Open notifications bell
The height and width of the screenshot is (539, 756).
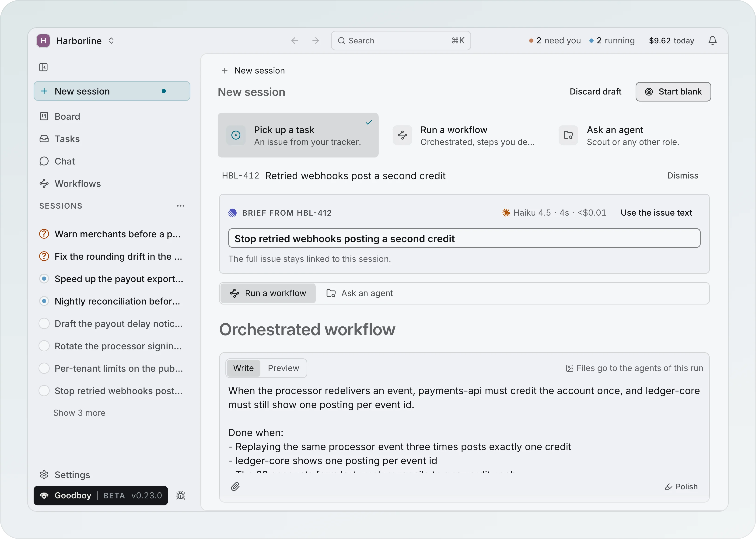coord(712,41)
